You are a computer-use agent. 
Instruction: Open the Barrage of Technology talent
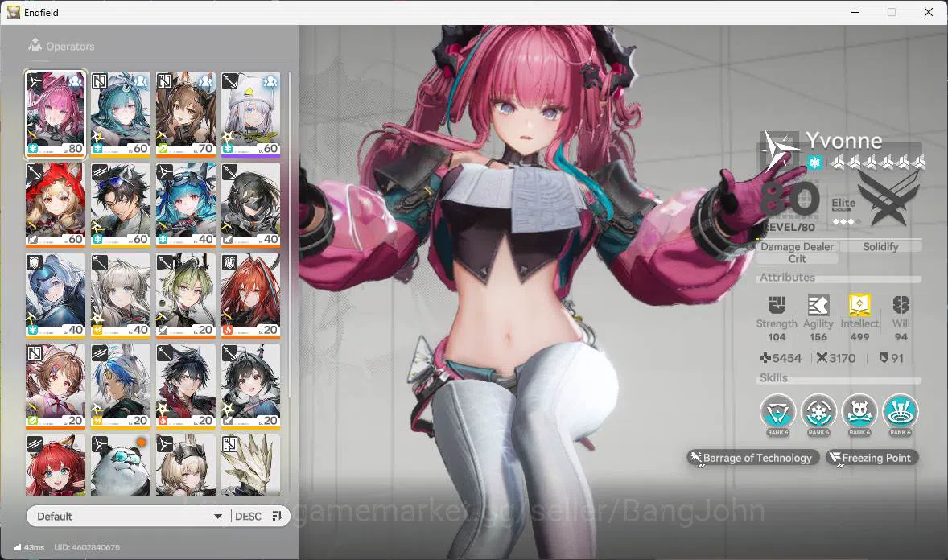[x=752, y=458]
